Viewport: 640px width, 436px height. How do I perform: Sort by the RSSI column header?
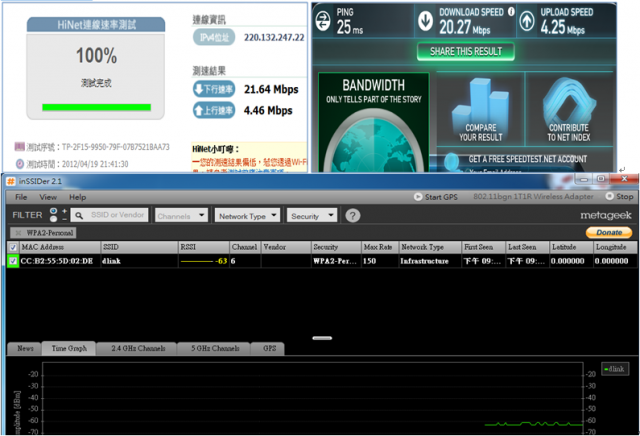204,247
